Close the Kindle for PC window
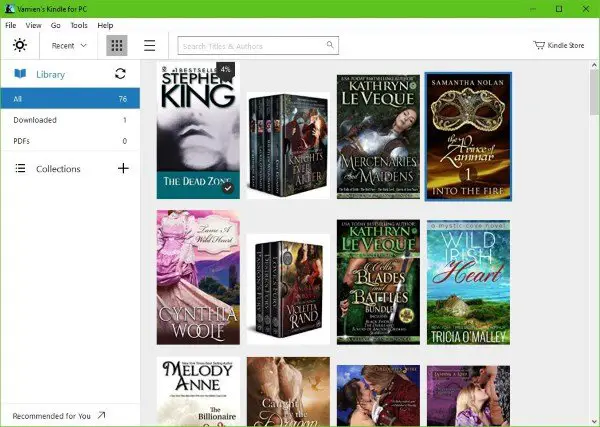The height and width of the screenshot is (427, 600). [x=585, y=9]
